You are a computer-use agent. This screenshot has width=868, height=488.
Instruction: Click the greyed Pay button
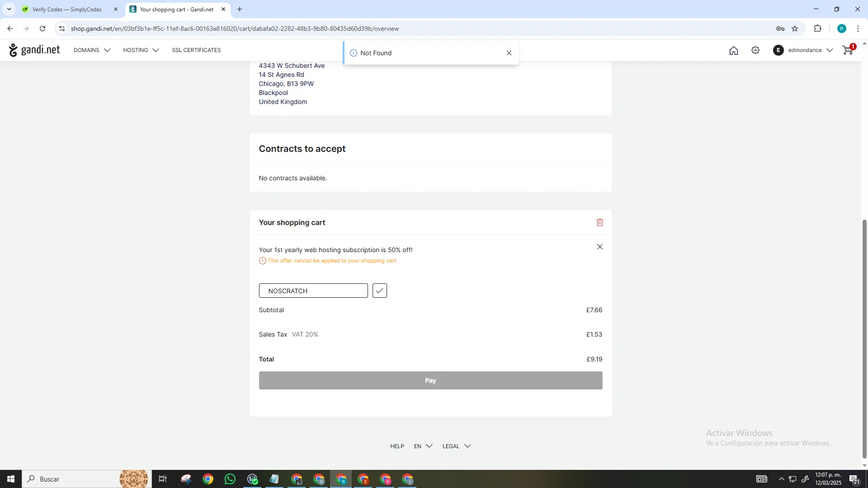click(431, 380)
